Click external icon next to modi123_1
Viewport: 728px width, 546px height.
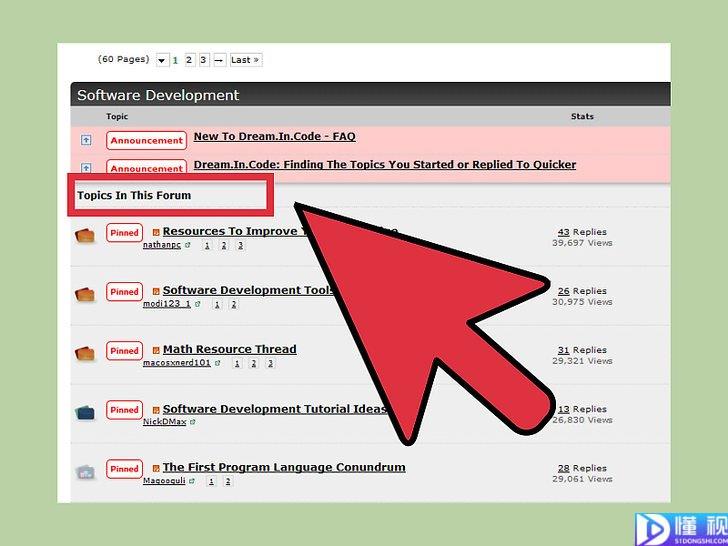pyautogui.click(x=198, y=304)
